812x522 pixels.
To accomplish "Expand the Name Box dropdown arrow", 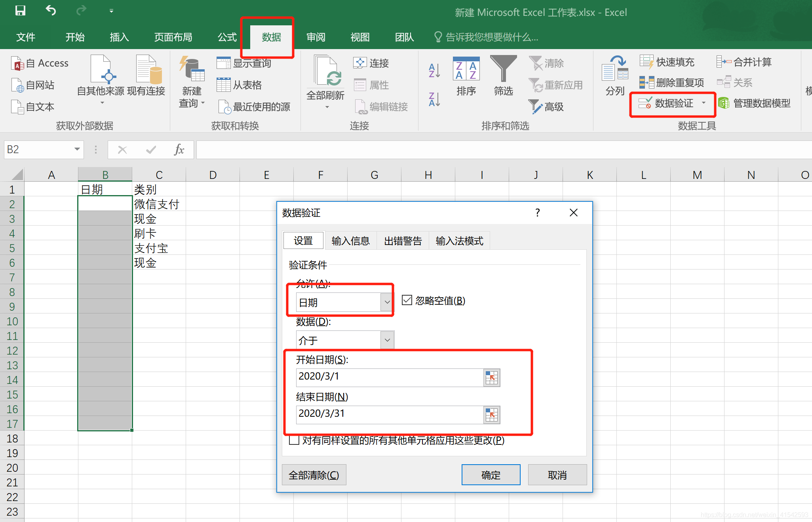I will click(77, 149).
